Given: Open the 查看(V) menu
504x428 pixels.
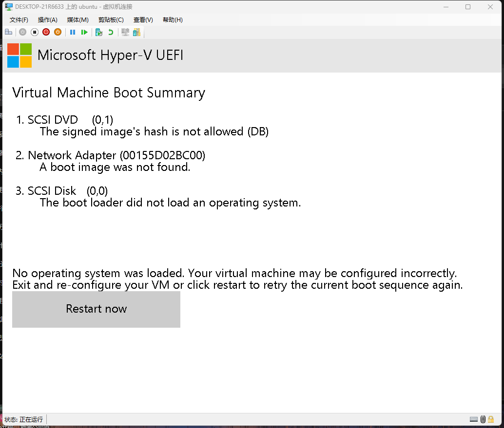Looking at the screenshot, I should click(x=143, y=20).
